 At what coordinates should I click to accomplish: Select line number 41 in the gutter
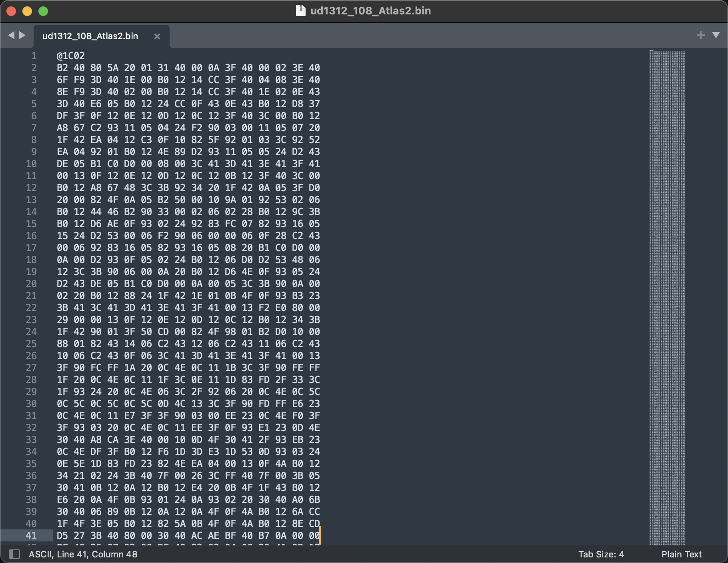(31, 536)
